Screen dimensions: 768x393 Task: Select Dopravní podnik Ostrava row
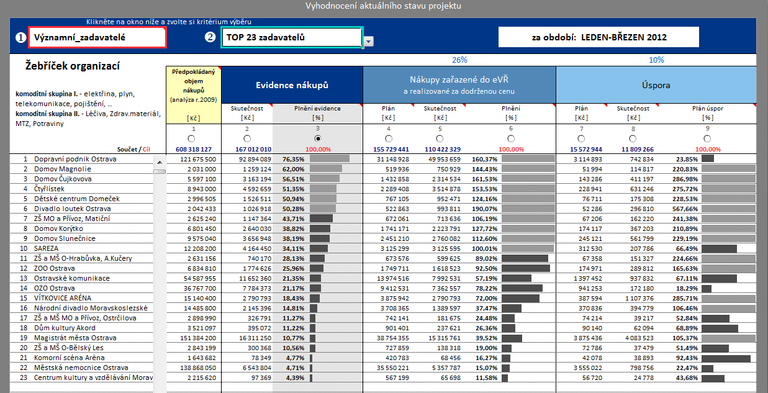coord(81,159)
